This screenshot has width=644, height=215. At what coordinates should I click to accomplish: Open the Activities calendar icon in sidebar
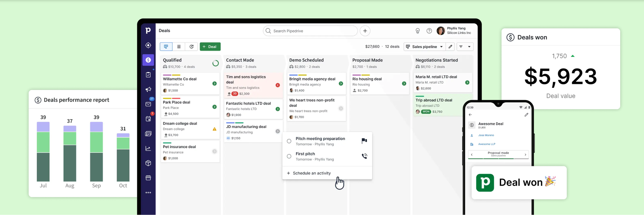pos(148,119)
